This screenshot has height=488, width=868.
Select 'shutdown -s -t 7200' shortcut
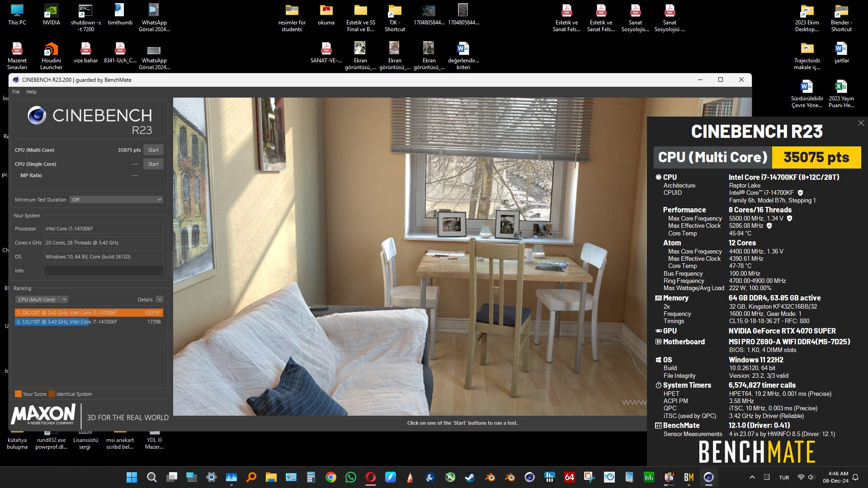click(x=85, y=18)
